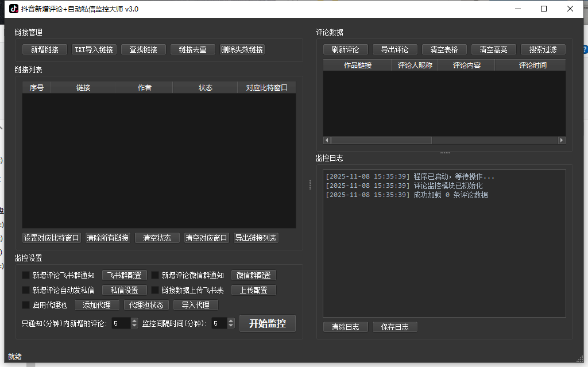Open TXT导入链接 to import links
This screenshot has height=367, width=588.
(x=94, y=49)
